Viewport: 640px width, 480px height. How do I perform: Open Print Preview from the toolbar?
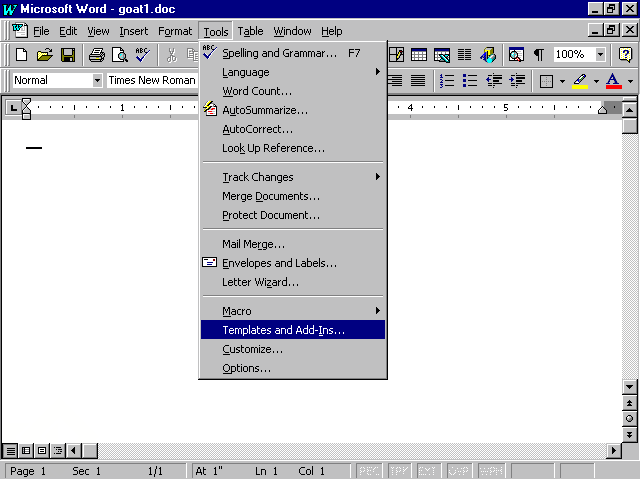120,54
